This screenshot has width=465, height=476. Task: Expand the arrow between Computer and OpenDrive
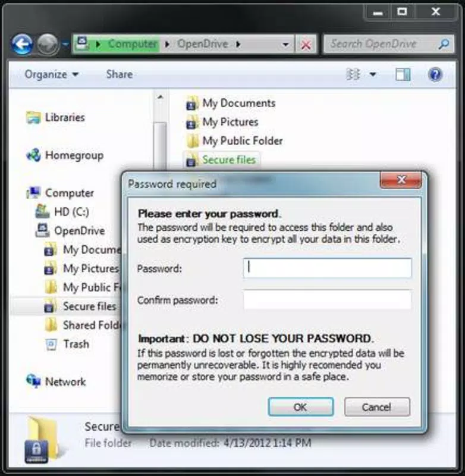167,44
